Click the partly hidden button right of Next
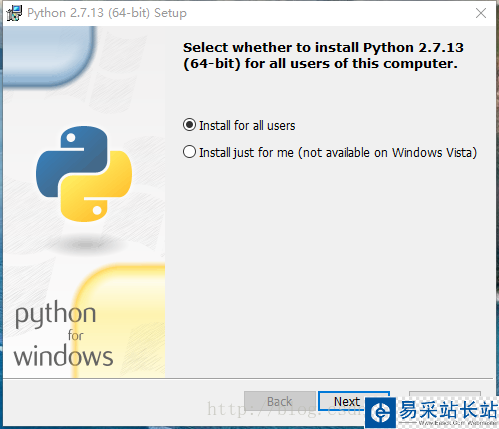499x429 pixels. click(445, 395)
